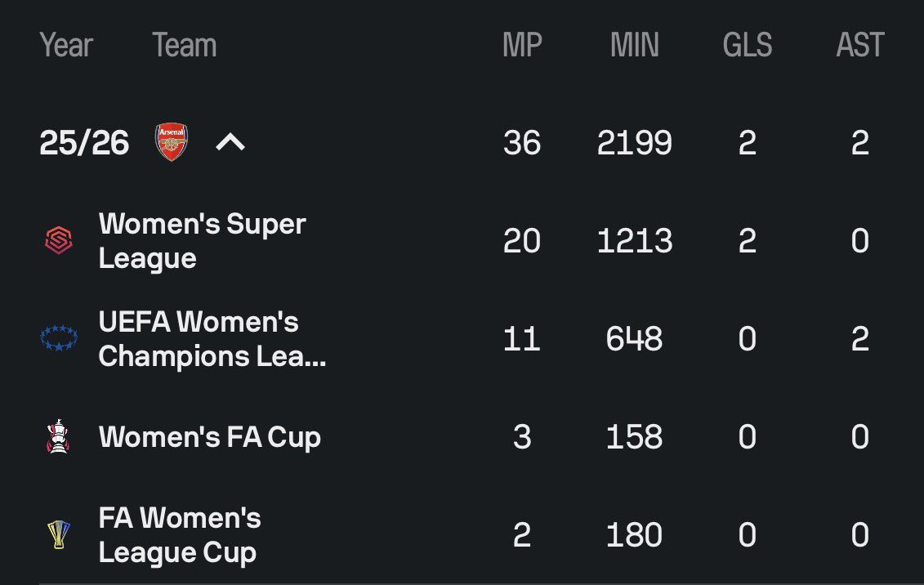Click the FA Women's League Cup icon
This screenshot has width=924, height=585.
[58, 534]
